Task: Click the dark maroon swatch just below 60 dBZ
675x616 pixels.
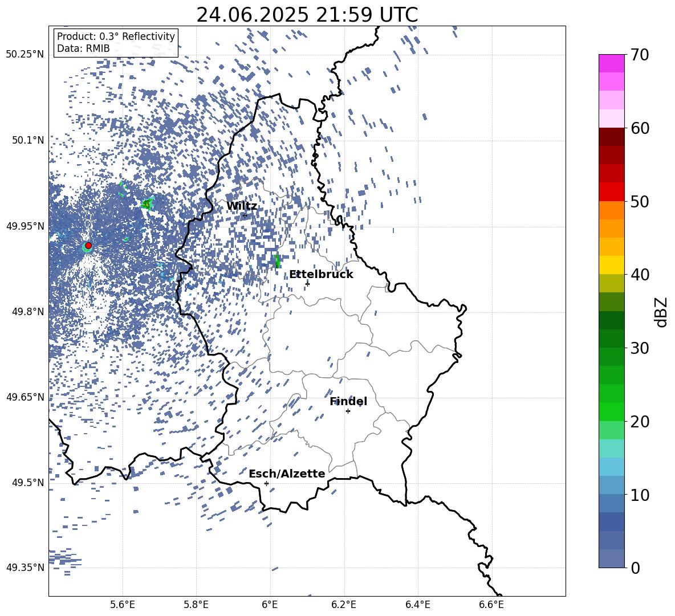Action: point(612,137)
